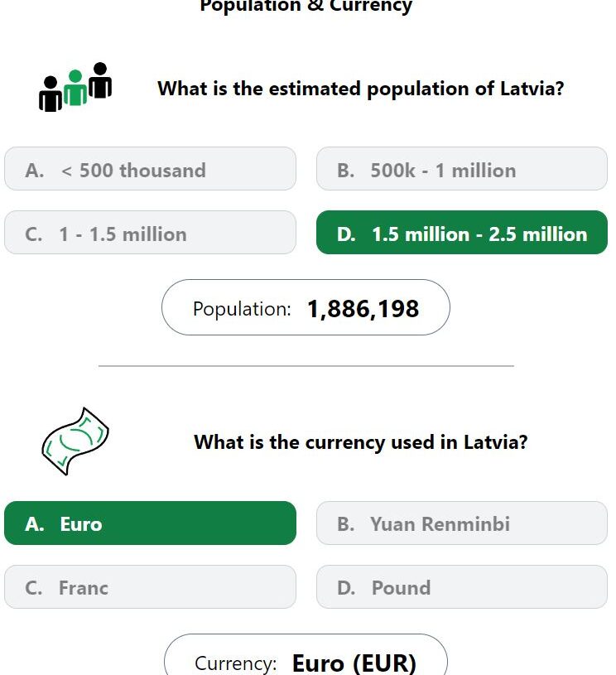This screenshot has height=675, width=616.
Task: Click the Currency Euro (EUR) result box
Action: [306, 655]
